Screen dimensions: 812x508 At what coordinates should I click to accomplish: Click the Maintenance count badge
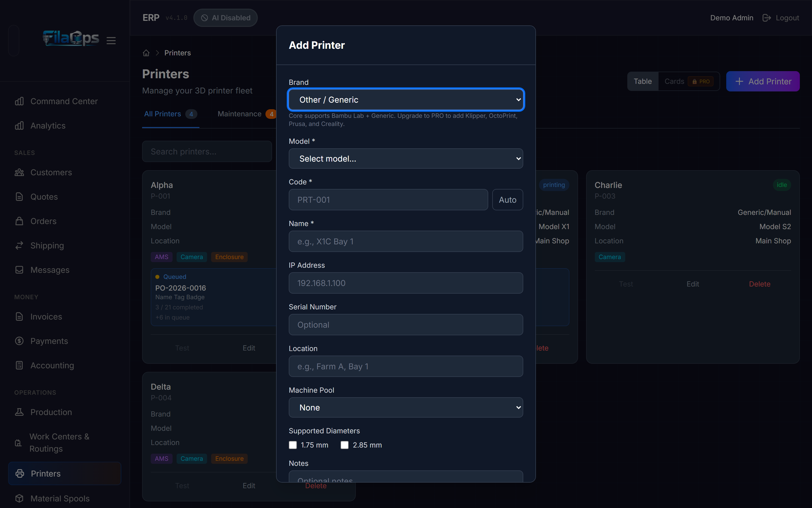[x=271, y=114]
